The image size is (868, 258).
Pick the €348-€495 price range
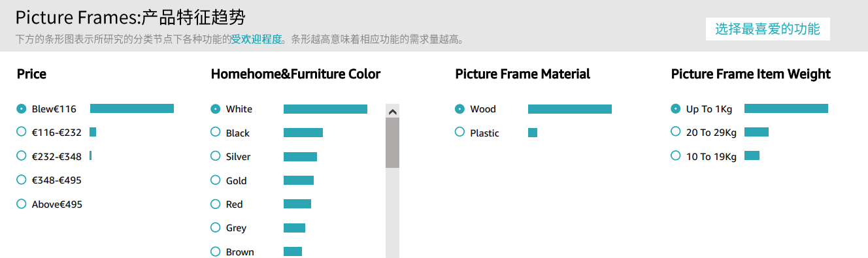(22, 180)
